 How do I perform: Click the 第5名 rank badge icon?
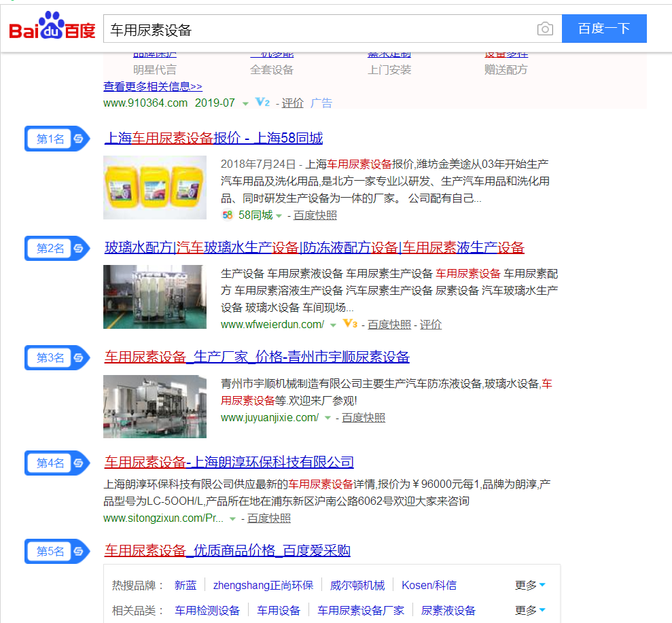click(57, 551)
